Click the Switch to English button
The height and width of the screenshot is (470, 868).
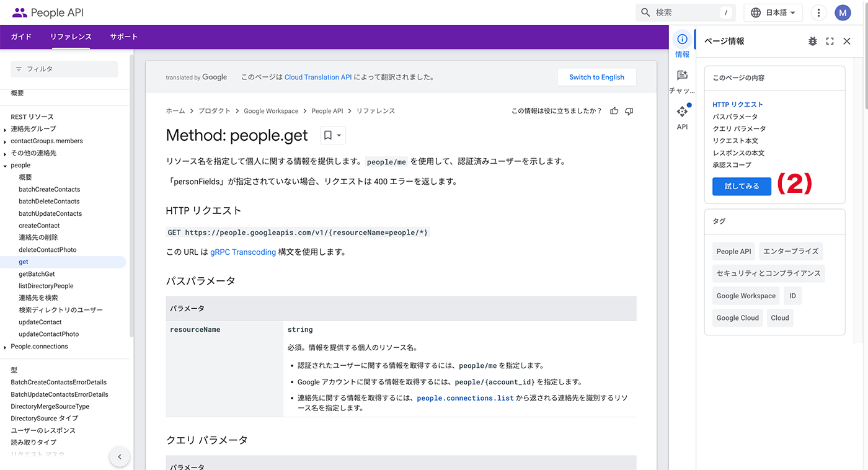(596, 77)
